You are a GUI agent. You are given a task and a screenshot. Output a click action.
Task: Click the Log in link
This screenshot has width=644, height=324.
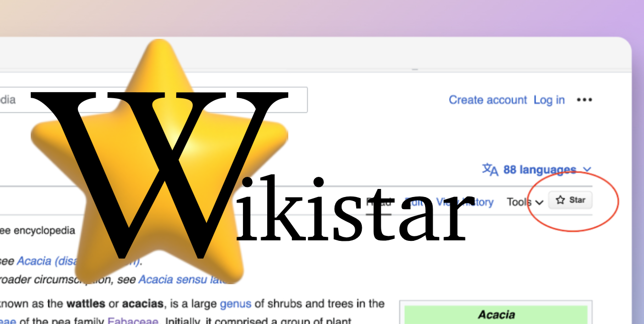(x=549, y=100)
